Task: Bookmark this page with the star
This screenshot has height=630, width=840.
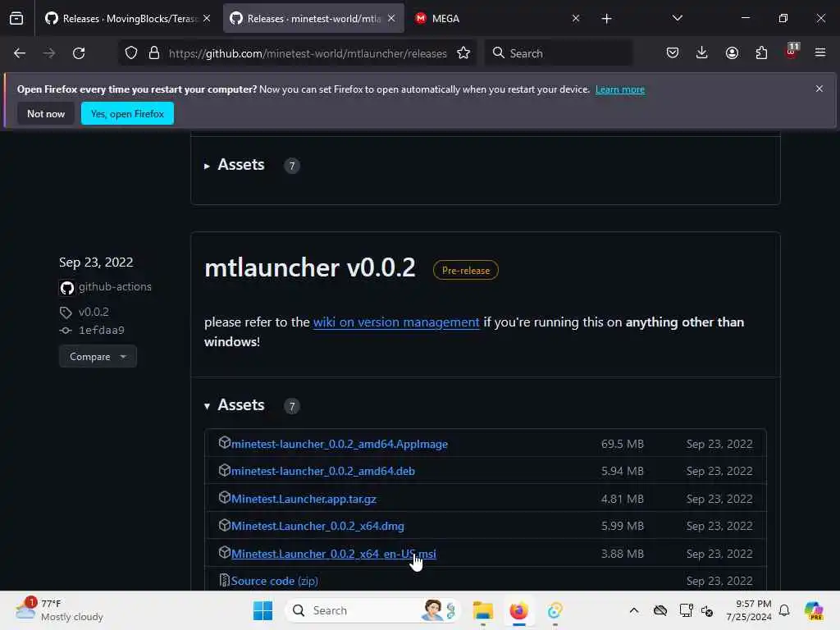Action: click(463, 53)
